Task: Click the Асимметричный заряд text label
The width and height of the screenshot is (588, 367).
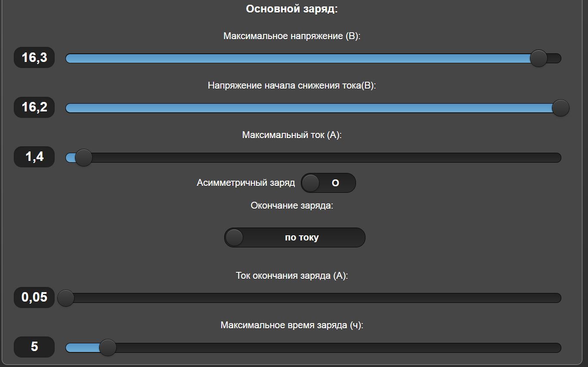Action: 245,183
